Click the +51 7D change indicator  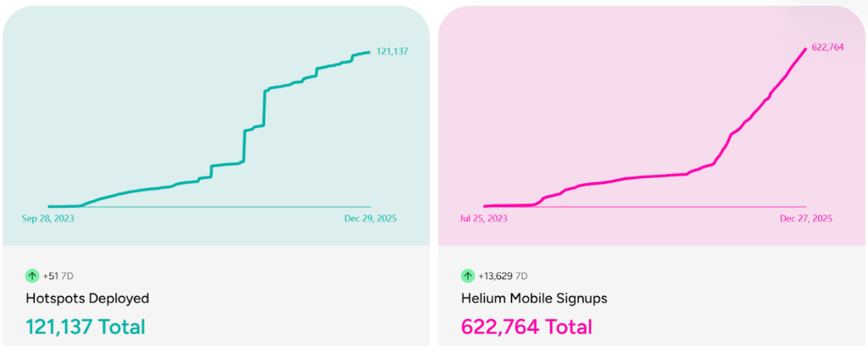point(58,276)
